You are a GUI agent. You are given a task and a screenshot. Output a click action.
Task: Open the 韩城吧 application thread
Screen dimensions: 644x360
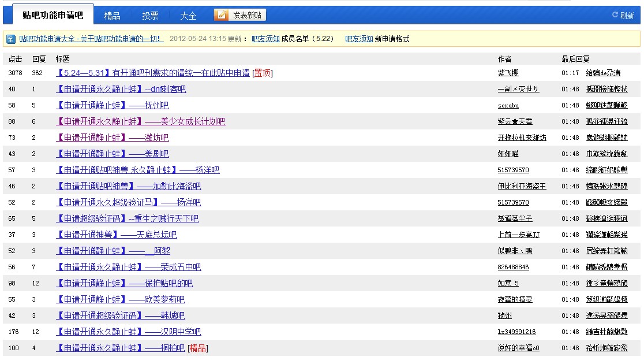121,316
